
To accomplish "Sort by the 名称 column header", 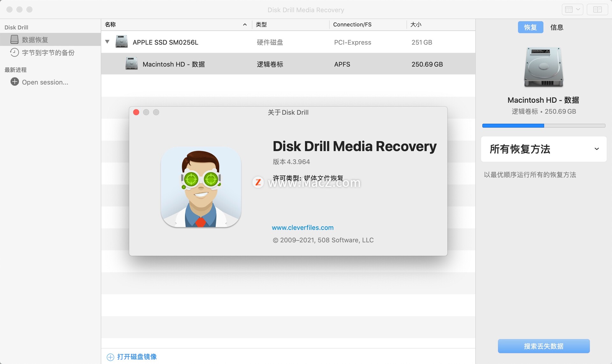I will coord(176,25).
